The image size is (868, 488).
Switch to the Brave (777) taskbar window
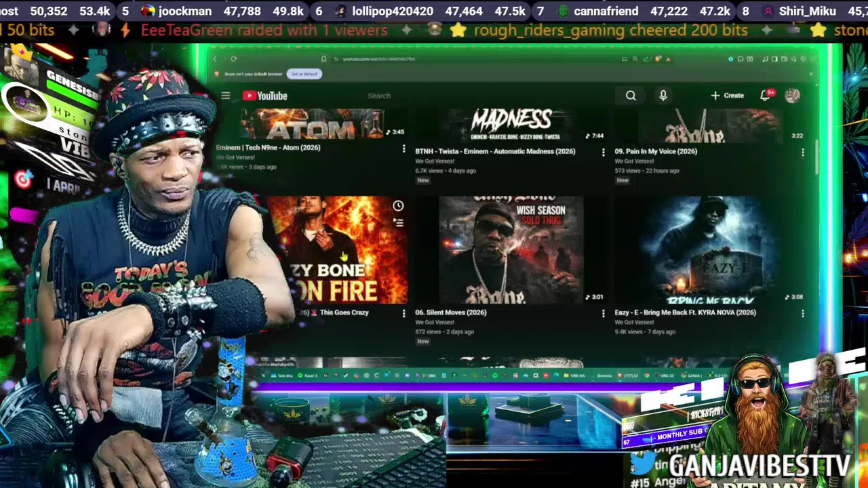[627, 375]
